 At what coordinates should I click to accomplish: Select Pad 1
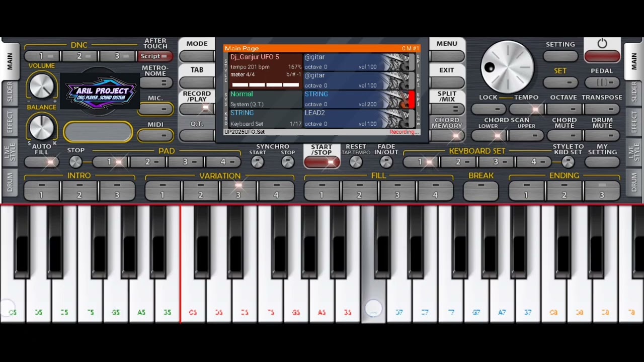(110, 162)
